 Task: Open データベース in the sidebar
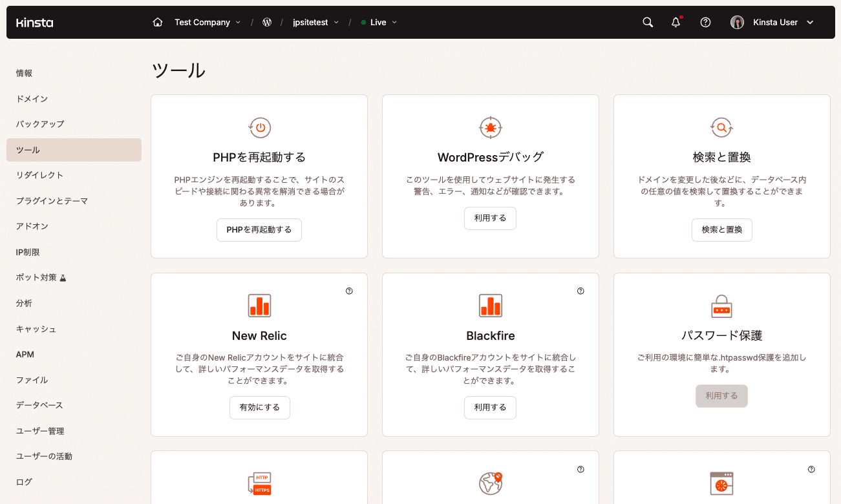point(74,405)
